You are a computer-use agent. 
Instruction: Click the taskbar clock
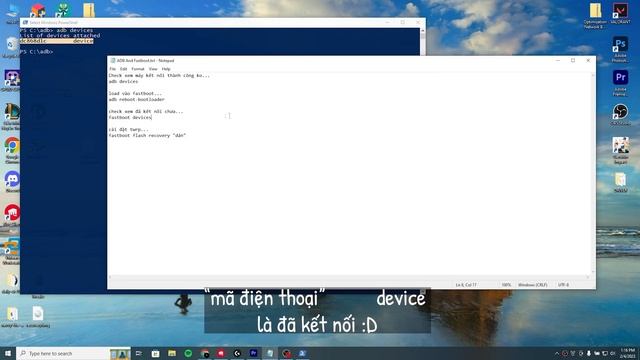[627, 353]
